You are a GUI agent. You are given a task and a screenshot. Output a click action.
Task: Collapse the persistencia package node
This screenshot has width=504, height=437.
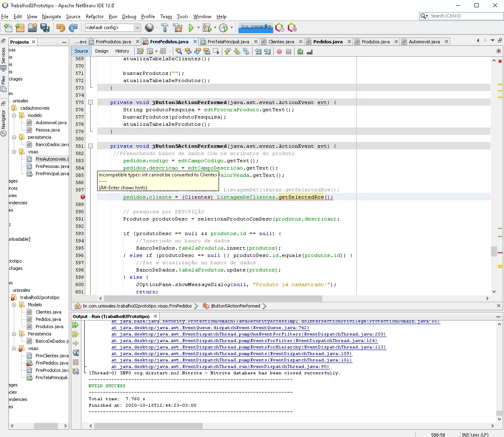[x=14, y=137]
